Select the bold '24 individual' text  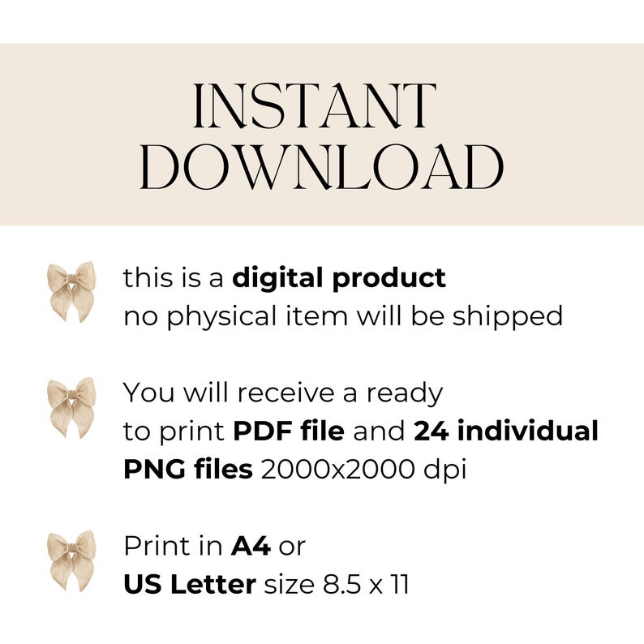pos(506,431)
